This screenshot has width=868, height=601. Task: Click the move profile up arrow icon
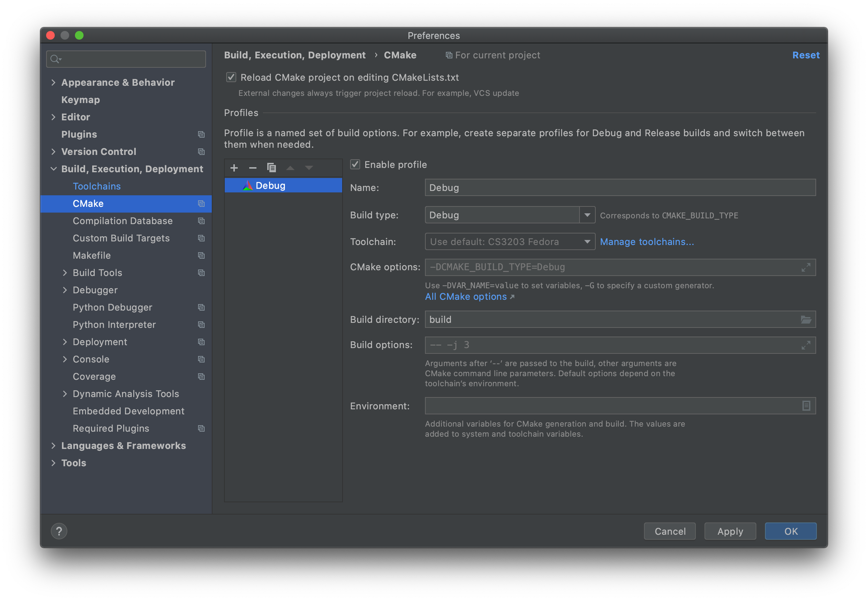coord(290,167)
